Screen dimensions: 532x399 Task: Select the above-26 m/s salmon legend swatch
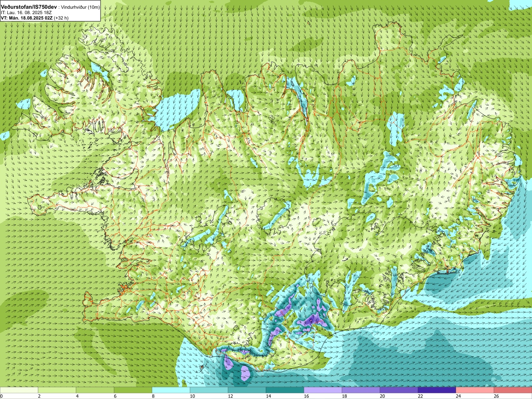click(x=513, y=390)
